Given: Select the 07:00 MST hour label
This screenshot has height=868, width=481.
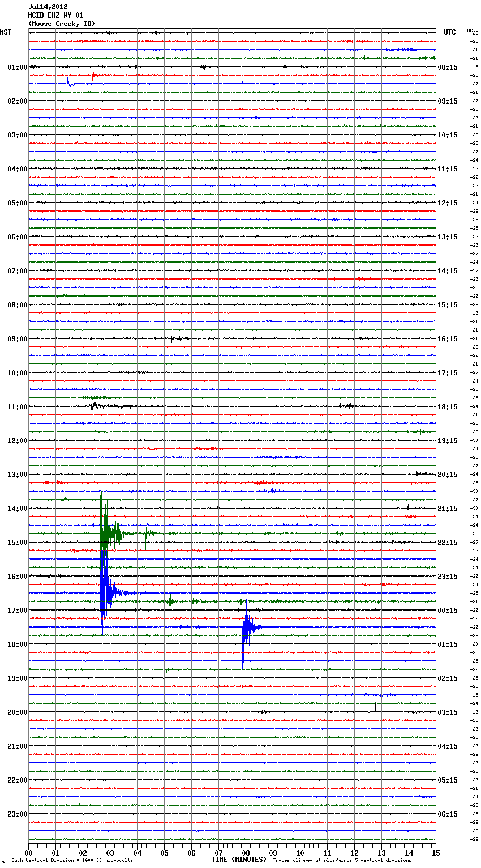Looking at the screenshot, I should pyautogui.click(x=18, y=271).
